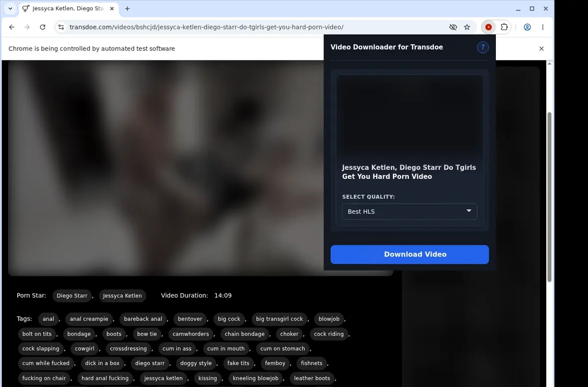588x387 pixels.
Task: Click the boots tag
Action: (x=114, y=334)
